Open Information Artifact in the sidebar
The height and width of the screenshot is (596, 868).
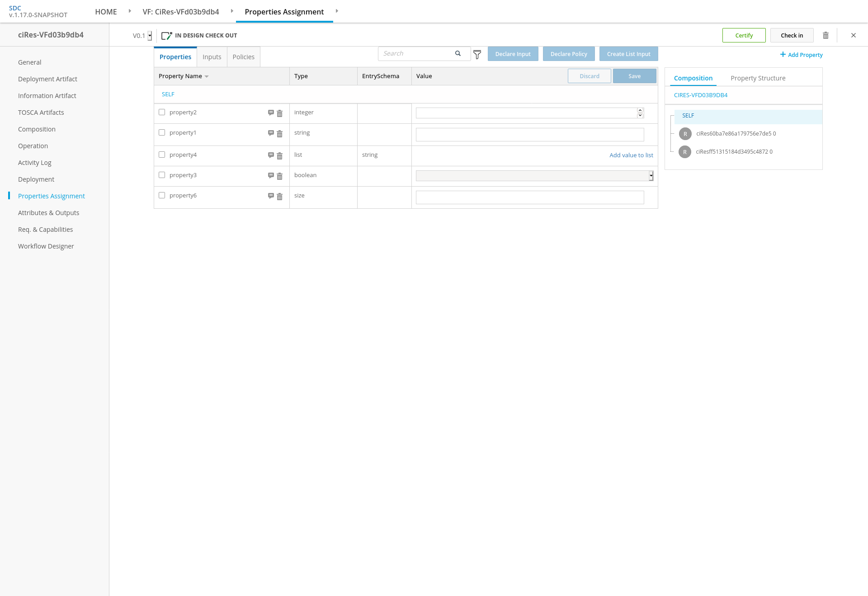click(x=47, y=96)
